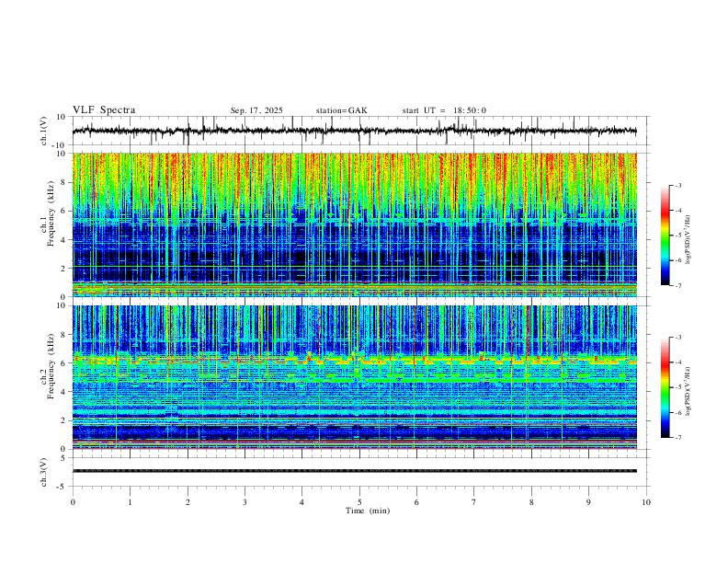Image resolution: width=728 pixels, height=563 pixels.
Task: Click time axis tick label "7"
Action: pyautogui.click(x=474, y=502)
